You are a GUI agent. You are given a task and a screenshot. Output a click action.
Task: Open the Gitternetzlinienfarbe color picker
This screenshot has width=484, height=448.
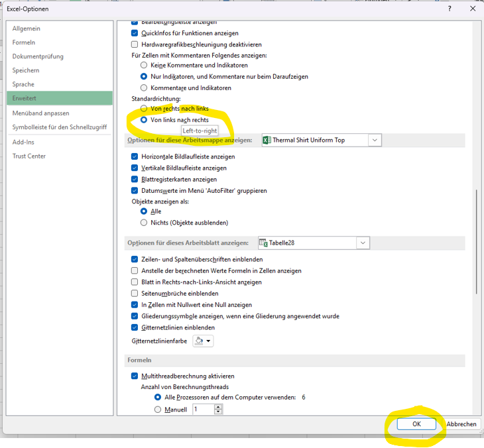coord(203,341)
